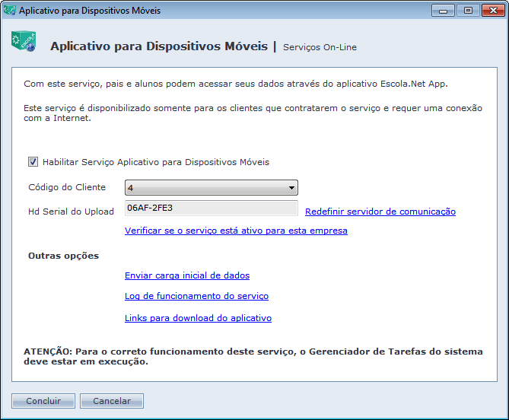Click the Hd Serial do Upload field
Screen dimensions: 509x420
point(211,208)
